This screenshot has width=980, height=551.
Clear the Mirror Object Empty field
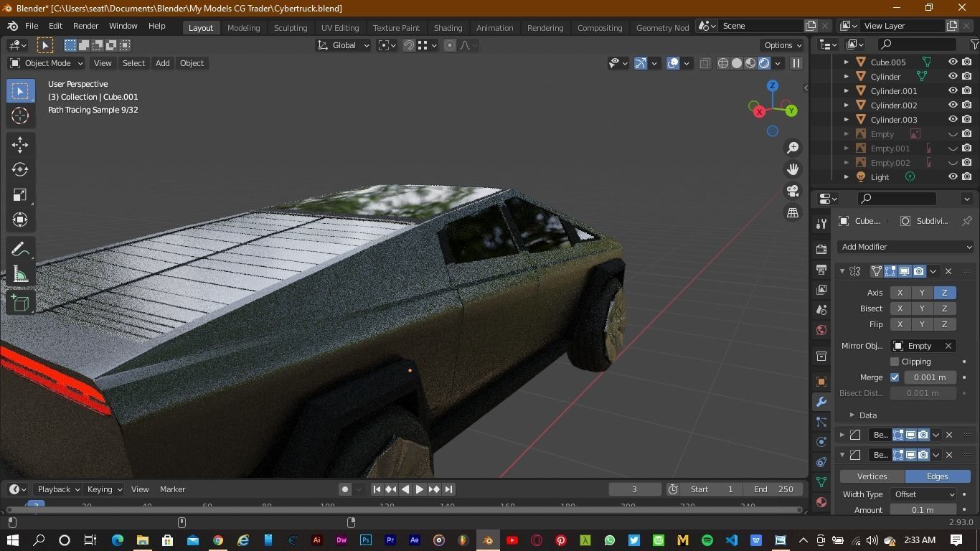tap(948, 346)
